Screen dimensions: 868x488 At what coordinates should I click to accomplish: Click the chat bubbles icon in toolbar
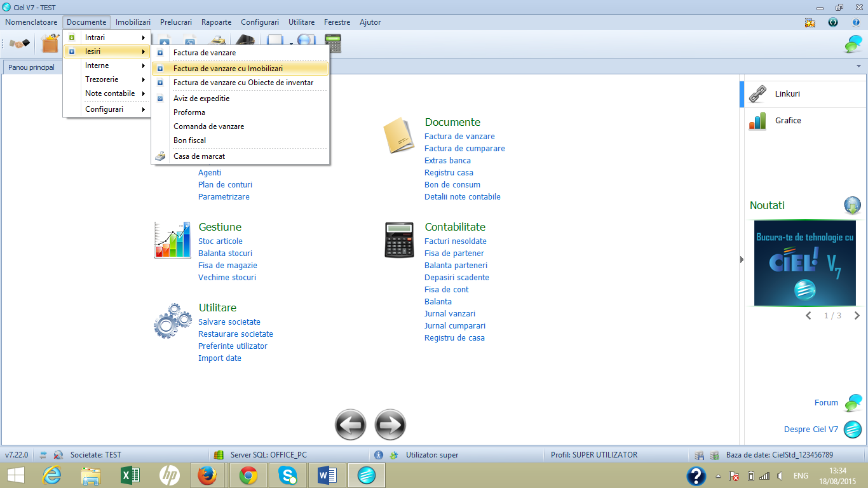pyautogui.click(x=853, y=44)
